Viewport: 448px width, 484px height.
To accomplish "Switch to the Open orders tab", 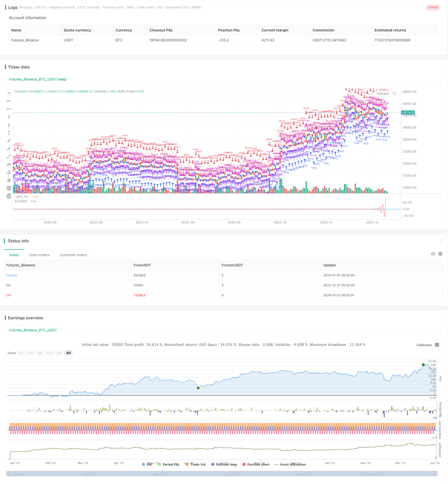I will 39,255.
